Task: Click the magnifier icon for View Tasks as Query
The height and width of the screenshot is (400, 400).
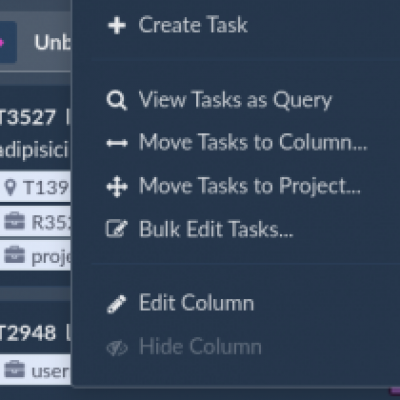Action: point(117,101)
